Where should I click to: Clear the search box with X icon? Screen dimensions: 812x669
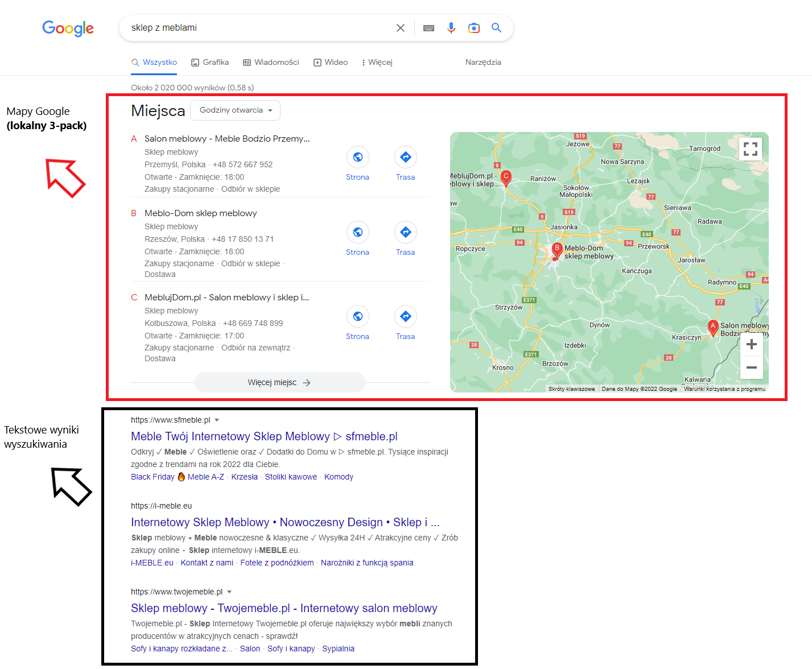(401, 28)
